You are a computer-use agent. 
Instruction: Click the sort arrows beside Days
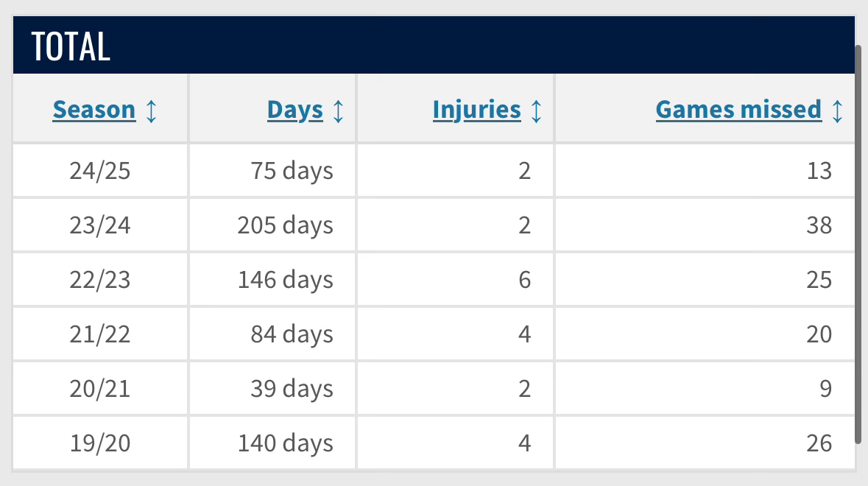338,110
